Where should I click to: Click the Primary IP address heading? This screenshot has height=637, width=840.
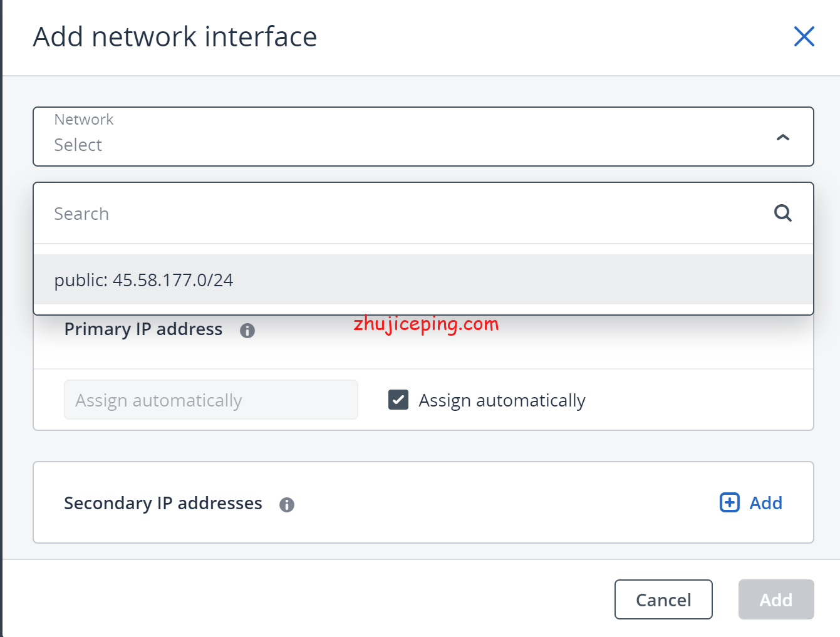tap(143, 329)
